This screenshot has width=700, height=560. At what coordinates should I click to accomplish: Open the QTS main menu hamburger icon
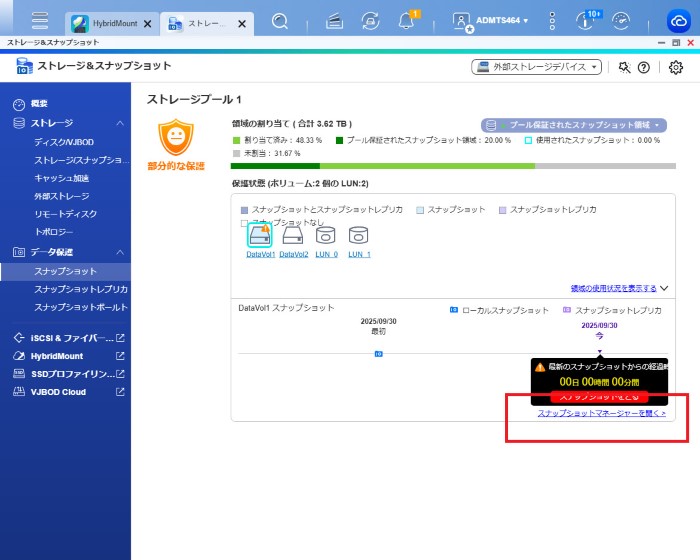click(x=40, y=20)
